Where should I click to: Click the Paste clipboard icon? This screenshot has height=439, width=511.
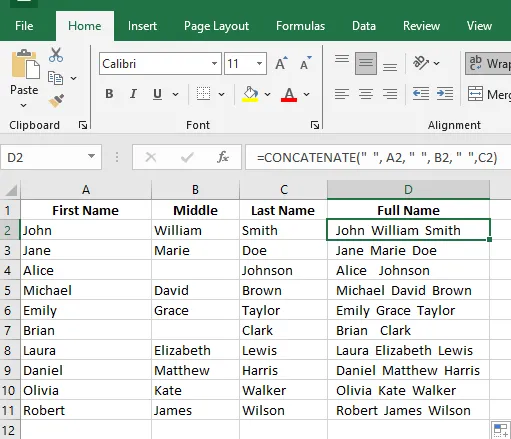click(x=25, y=65)
